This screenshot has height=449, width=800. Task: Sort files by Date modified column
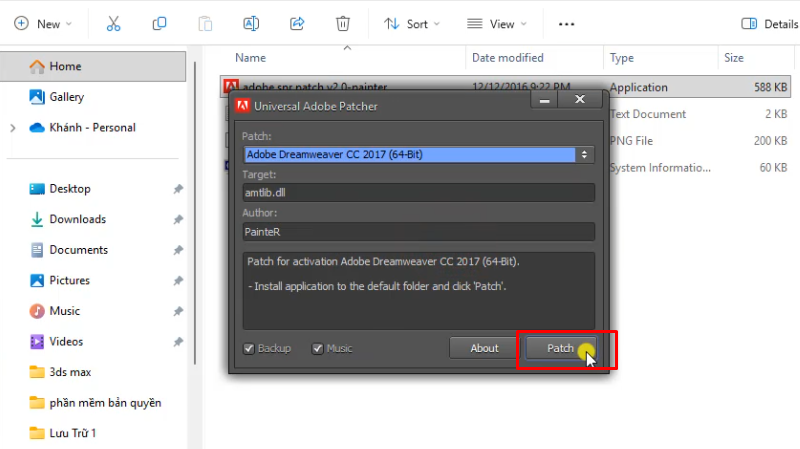coord(508,58)
